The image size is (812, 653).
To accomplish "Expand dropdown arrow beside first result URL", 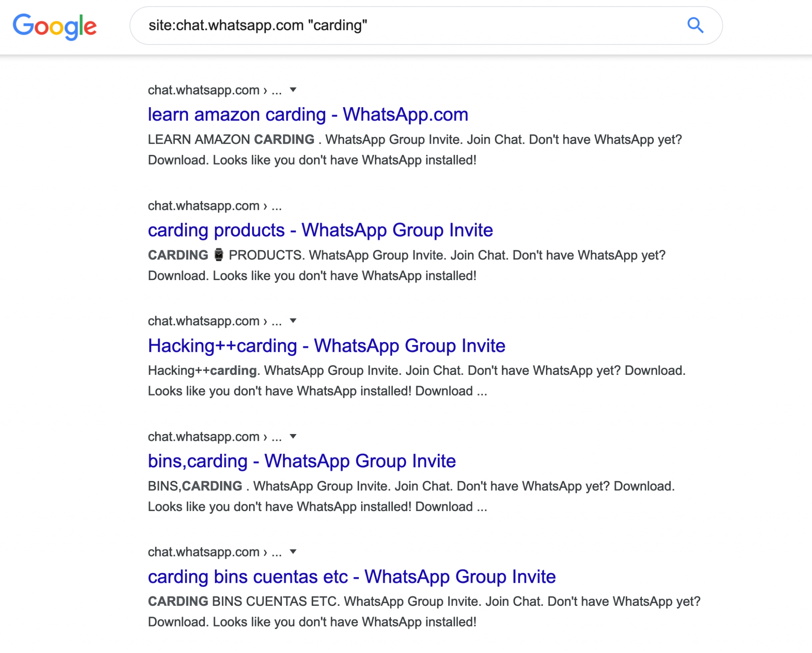I will click(293, 90).
